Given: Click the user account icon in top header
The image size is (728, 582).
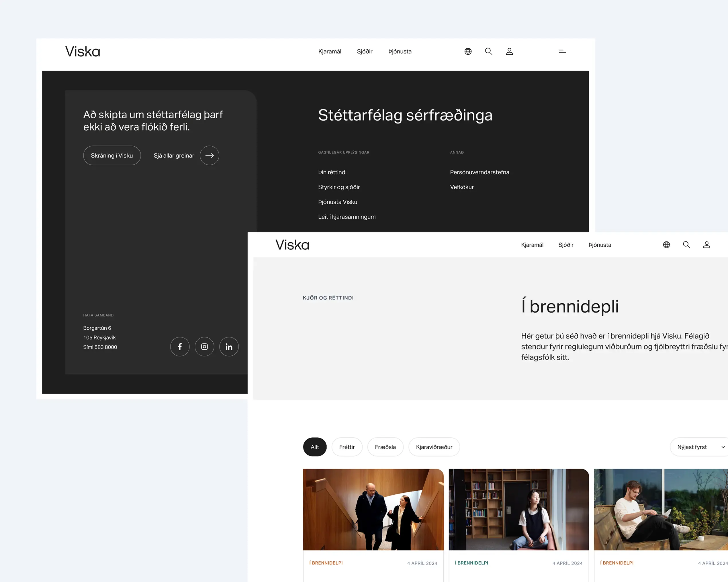Looking at the screenshot, I should click(509, 51).
